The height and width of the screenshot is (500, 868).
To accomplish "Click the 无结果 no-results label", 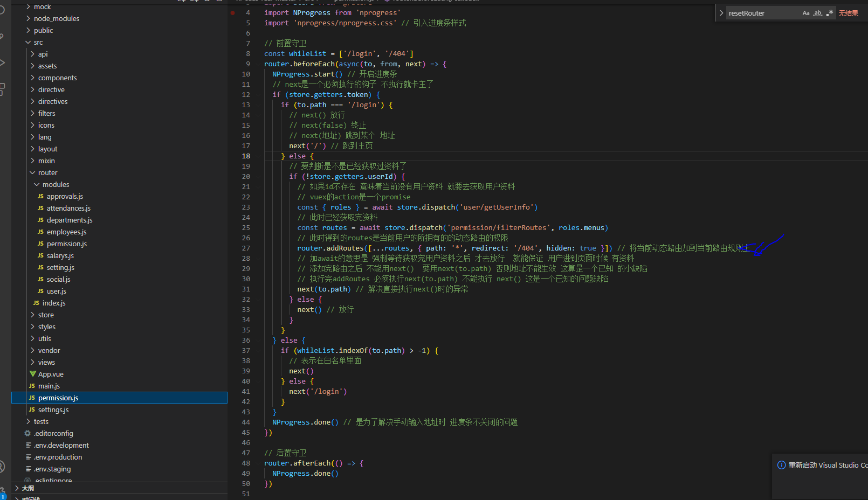I will point(848,13).
